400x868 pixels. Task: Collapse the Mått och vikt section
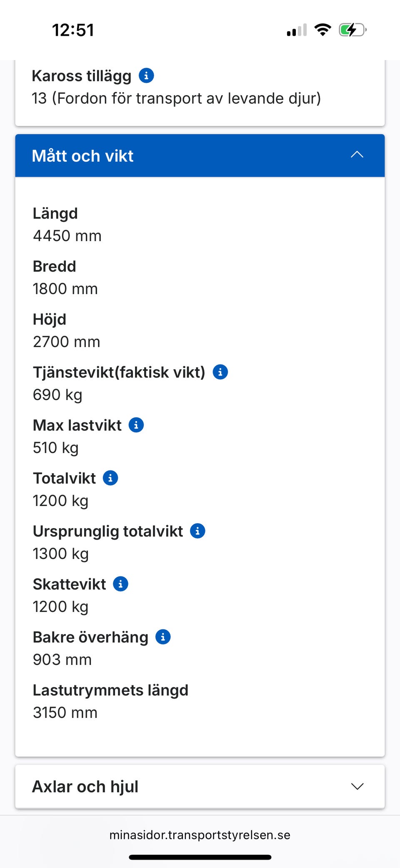coord(357,155)
